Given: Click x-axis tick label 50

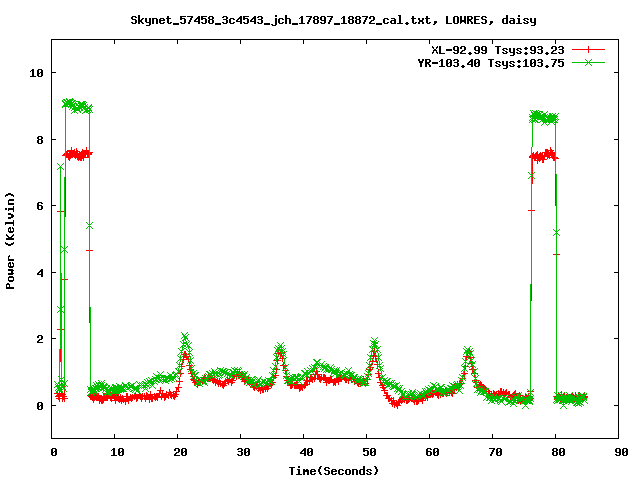Looking at the screenshot, I should point(369,452).
